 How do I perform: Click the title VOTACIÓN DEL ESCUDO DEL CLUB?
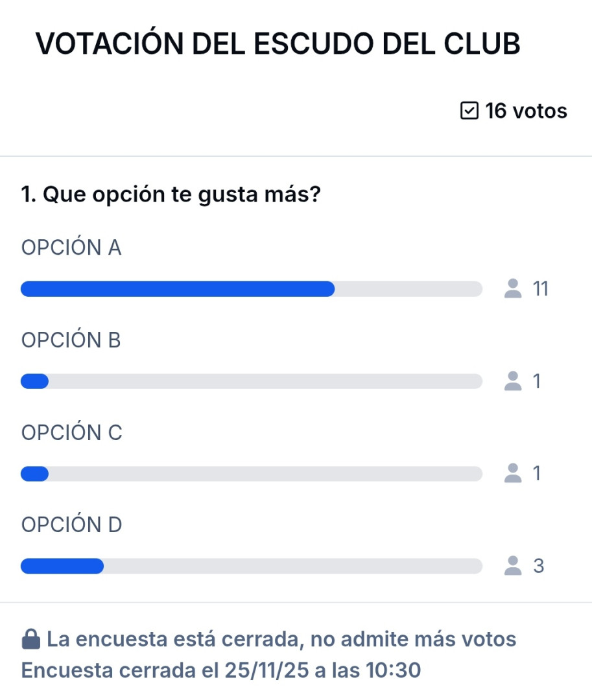coord(278,44)
